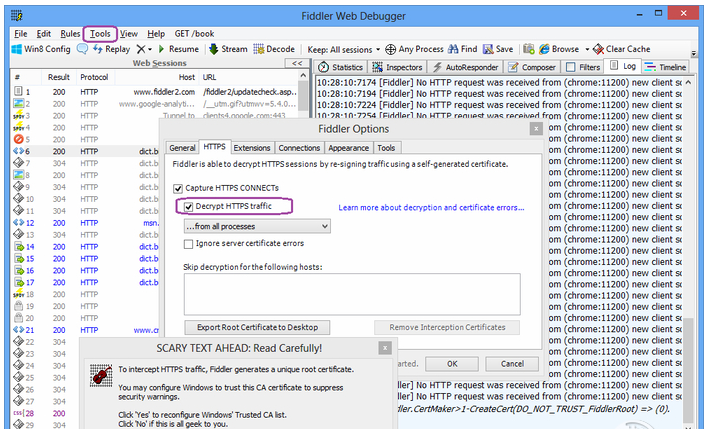Switch to the Statistics tab
This screenshot has height=429, width=706.
[340, 67]
